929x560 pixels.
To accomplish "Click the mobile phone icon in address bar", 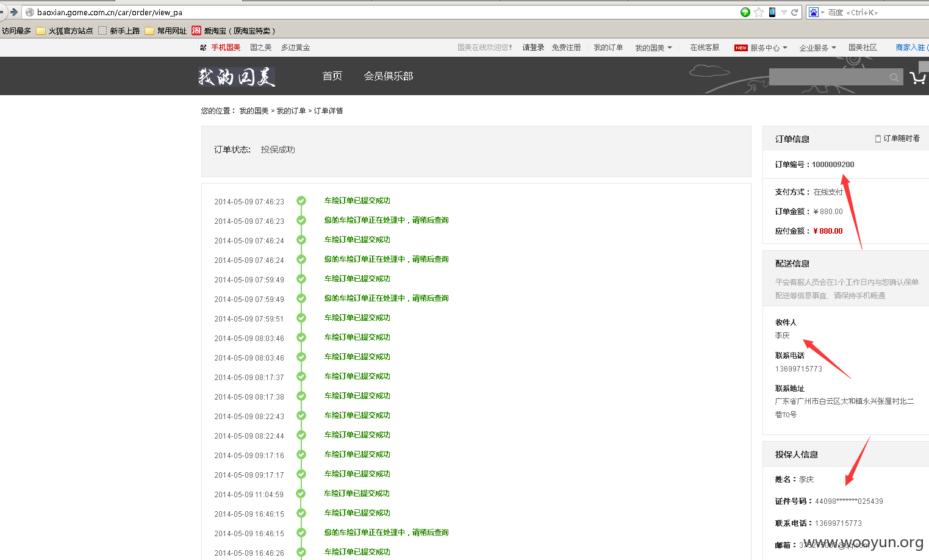I will coord(772,12).
